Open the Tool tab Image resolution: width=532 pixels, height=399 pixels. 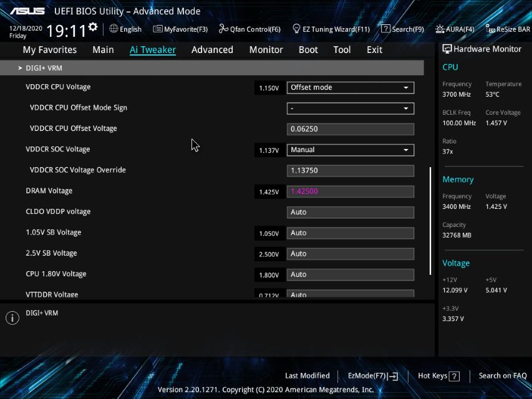(x=342, y=50)
